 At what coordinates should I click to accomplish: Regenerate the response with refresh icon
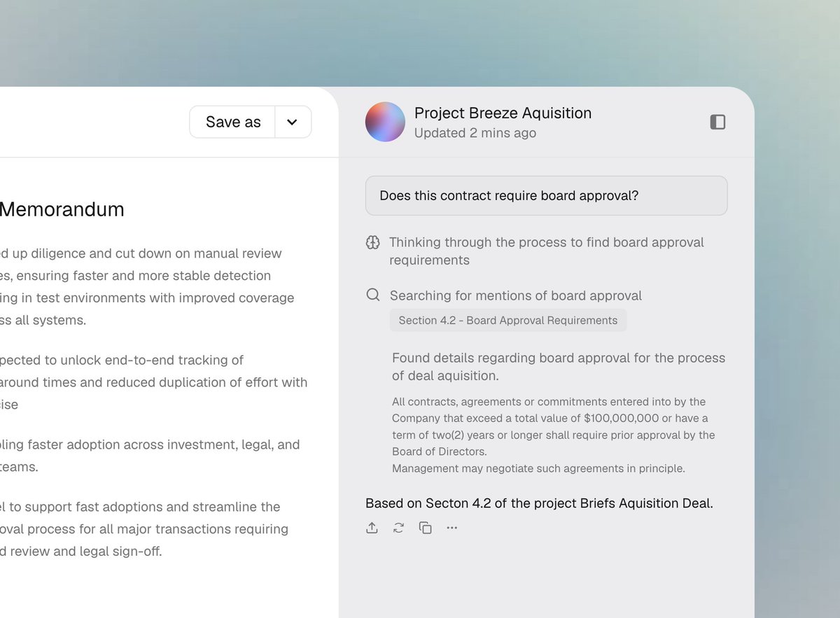click(x=398, y=528)
